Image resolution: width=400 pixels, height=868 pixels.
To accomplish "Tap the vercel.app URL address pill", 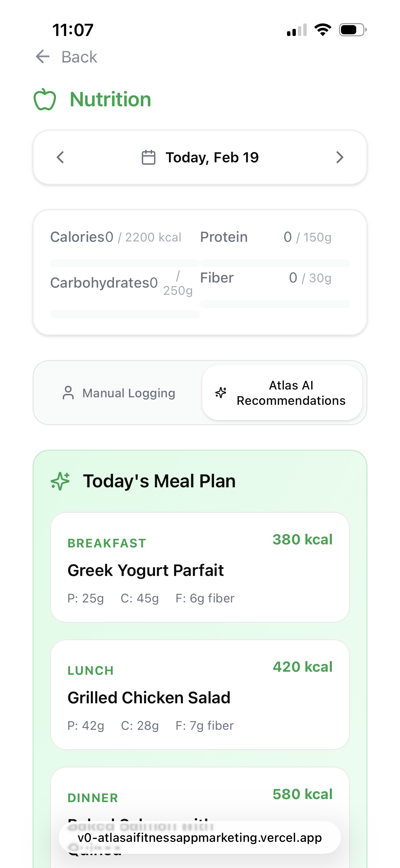I will 200,837.
